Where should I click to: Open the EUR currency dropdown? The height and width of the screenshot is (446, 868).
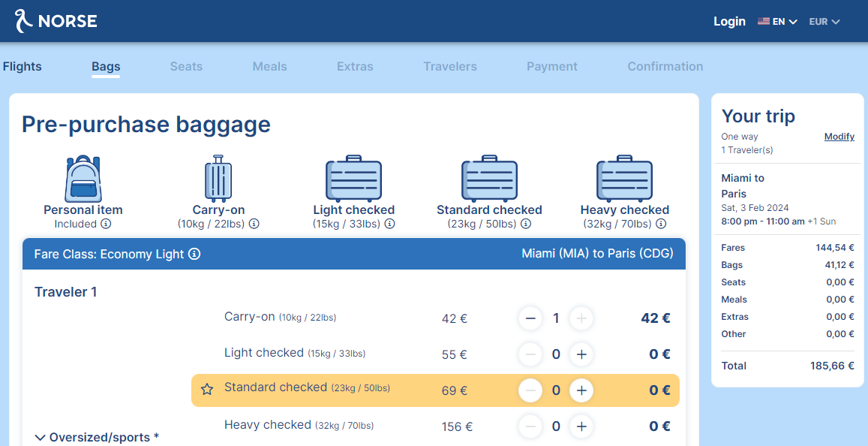(824, 22)
